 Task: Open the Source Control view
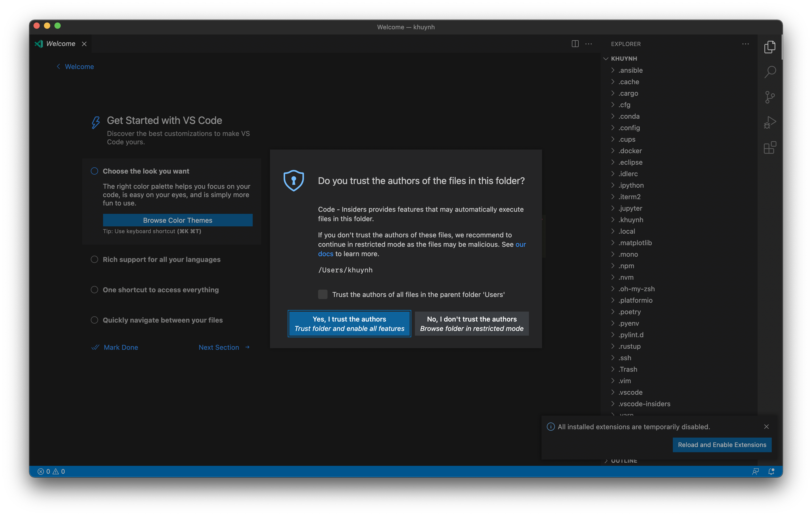pos(770,97)
